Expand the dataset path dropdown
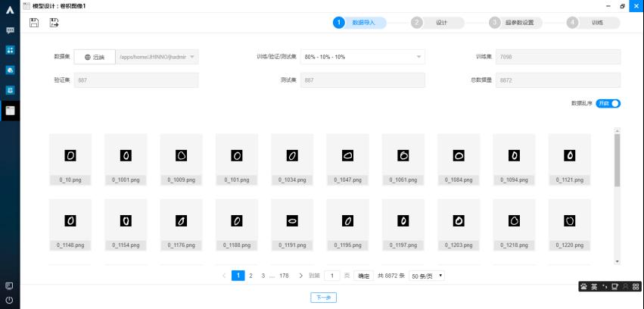The image size is (644, 309). coord(157,57)
